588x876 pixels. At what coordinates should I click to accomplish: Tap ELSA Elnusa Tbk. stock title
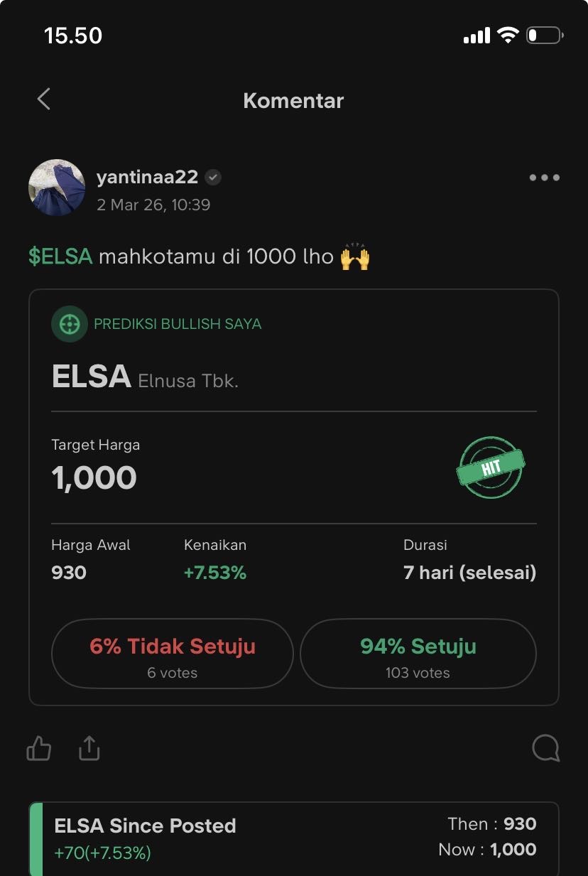pos(145,377)
